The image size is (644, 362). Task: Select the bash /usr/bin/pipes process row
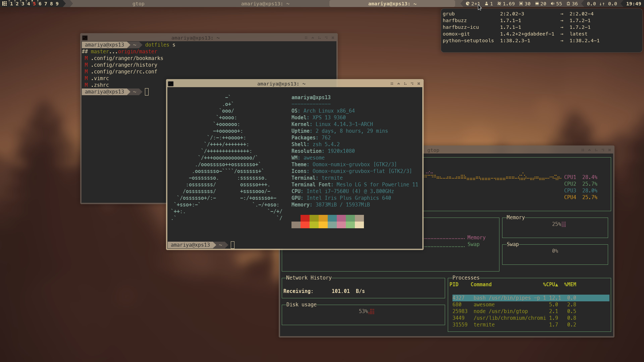(531, 298)
